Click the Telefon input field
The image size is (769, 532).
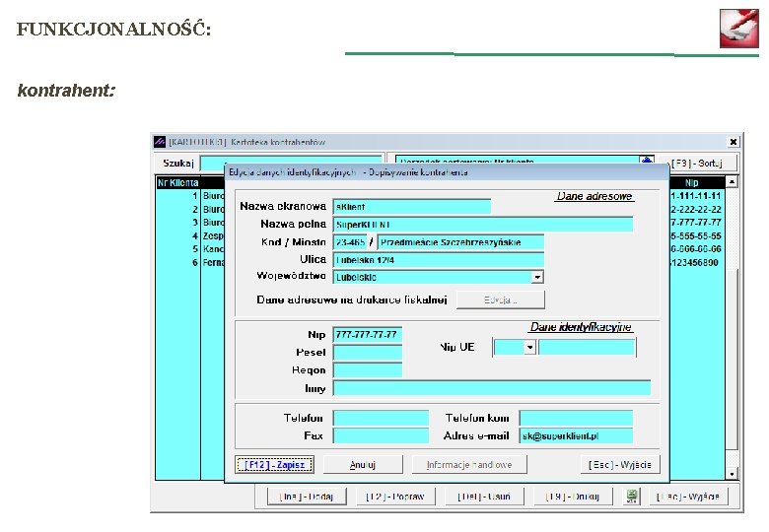382,418
